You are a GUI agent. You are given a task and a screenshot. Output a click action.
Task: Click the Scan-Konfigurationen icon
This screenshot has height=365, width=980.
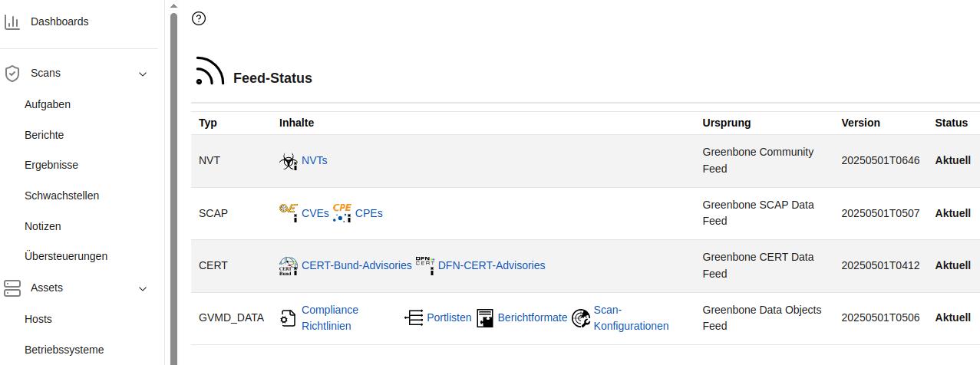coord(581,318)
